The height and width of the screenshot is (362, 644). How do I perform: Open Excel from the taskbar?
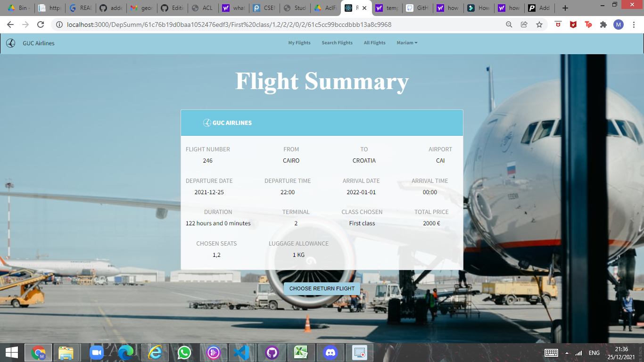tap(301, 353)
